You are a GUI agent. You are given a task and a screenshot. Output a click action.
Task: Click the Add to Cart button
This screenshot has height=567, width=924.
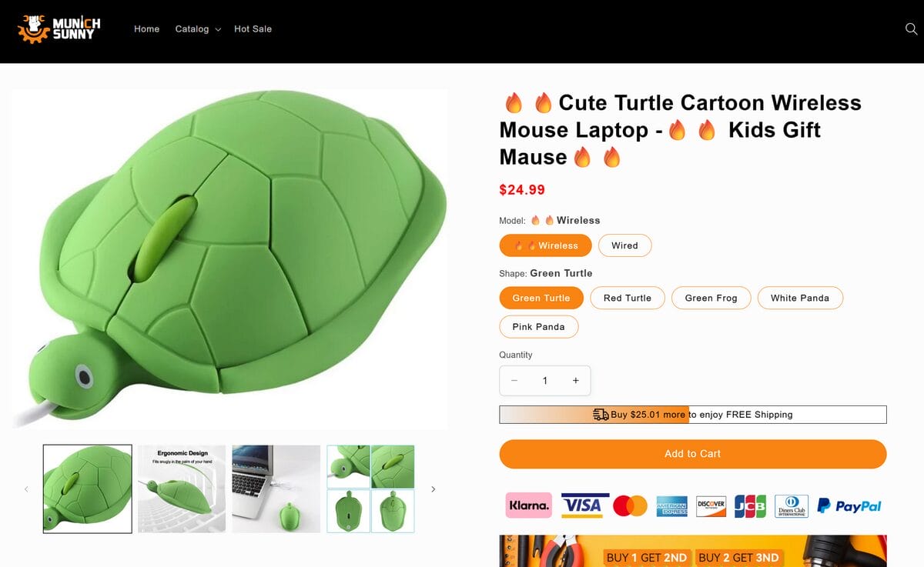click(x=692, y=454)
